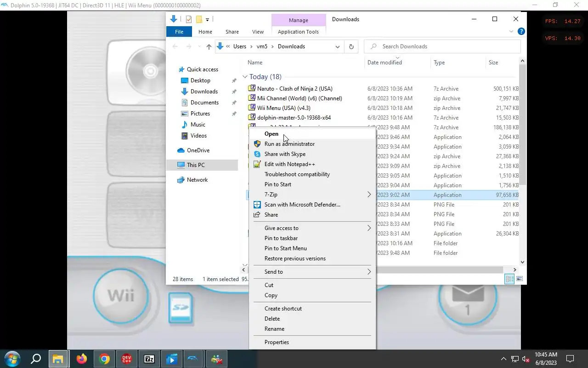Open address bar history dropdown

pos(338,46)
